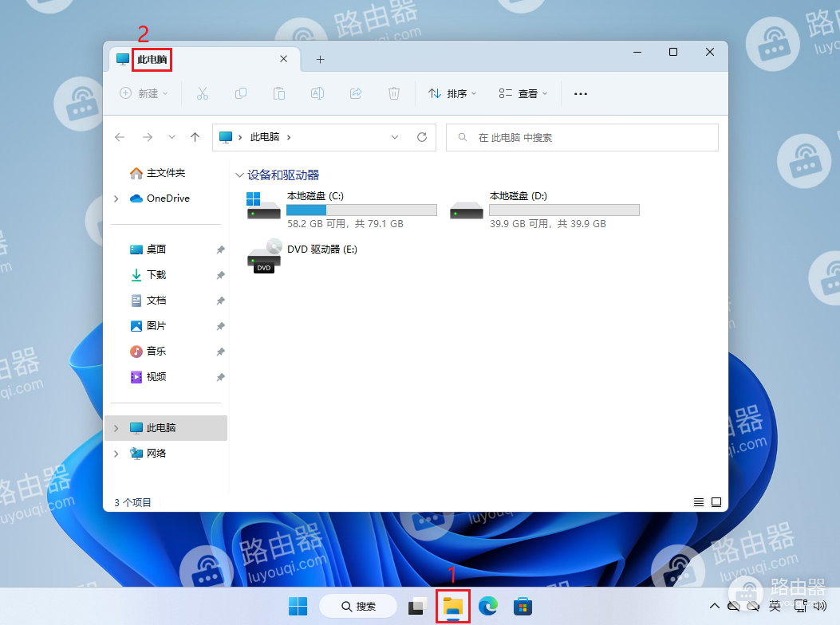This screenshot has width=840, height=625.
Task: Click the Paste icon in the toolbar
Action: (279, 93)
